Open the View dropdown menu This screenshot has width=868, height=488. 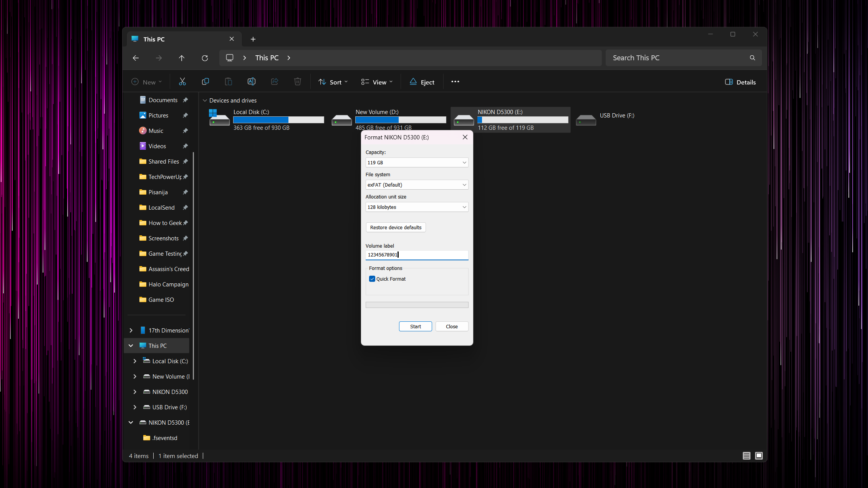[x=377, y=82]
